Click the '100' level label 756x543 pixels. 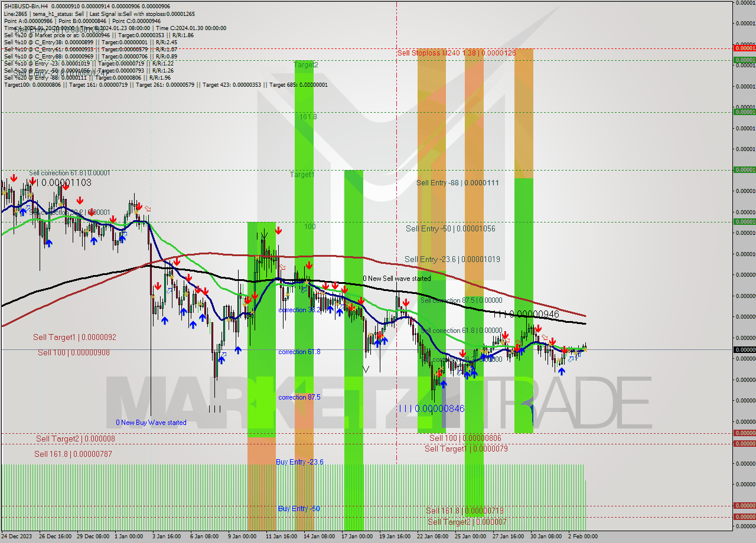click(310, 227)
